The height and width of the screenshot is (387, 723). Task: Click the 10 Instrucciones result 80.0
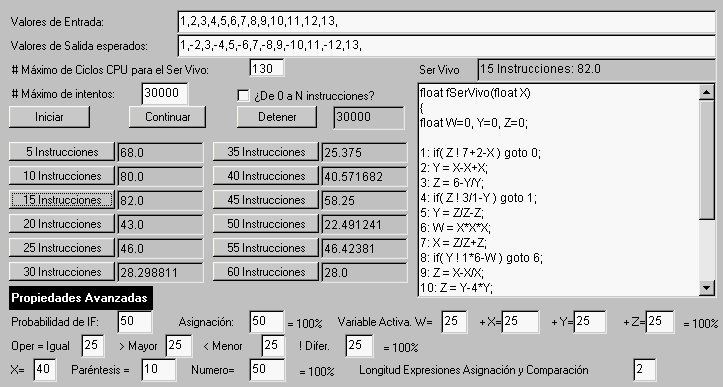[x=160, y=176]
